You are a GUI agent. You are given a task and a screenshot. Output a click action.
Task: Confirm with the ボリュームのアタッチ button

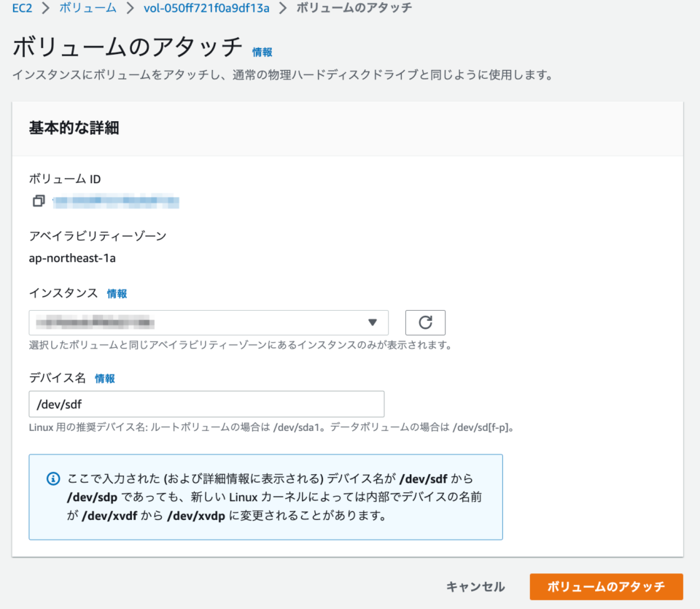pos(606,586)
